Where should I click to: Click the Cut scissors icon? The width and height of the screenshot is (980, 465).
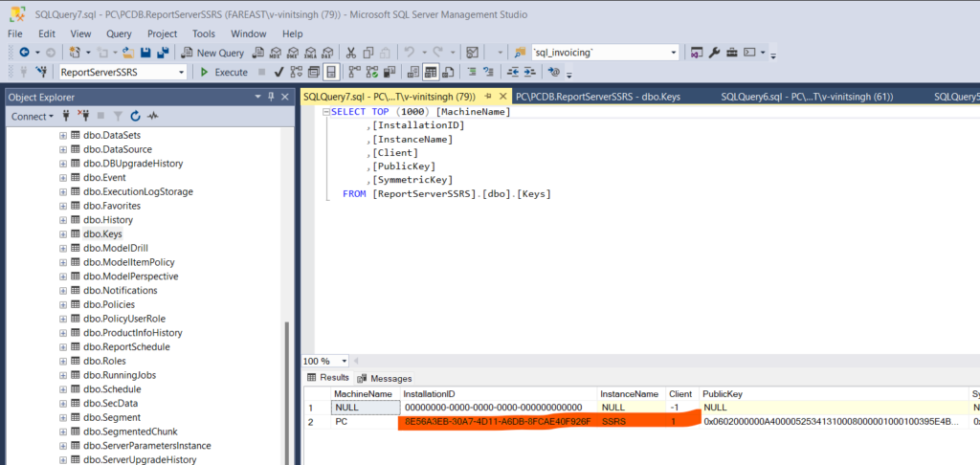pyautogui.click(x=350, y=54)
